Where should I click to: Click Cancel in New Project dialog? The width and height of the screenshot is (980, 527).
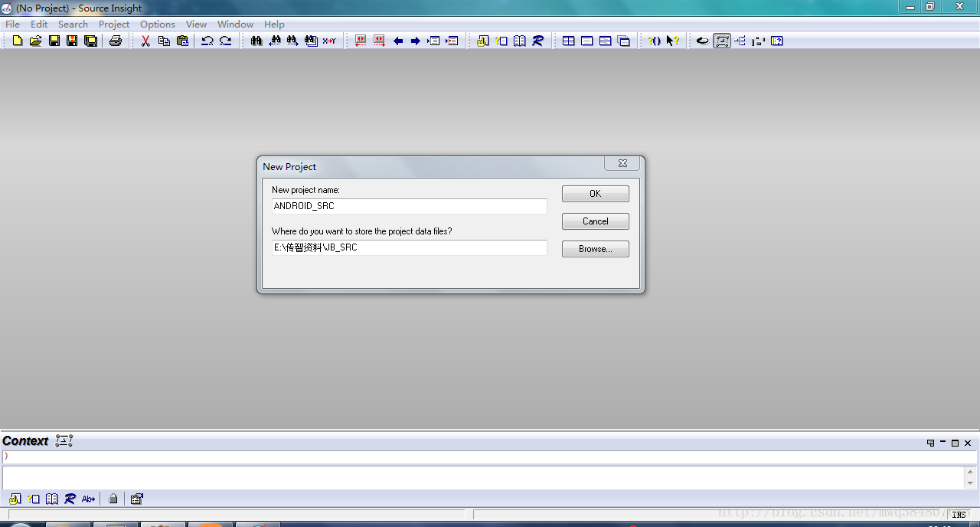[596, 221]
